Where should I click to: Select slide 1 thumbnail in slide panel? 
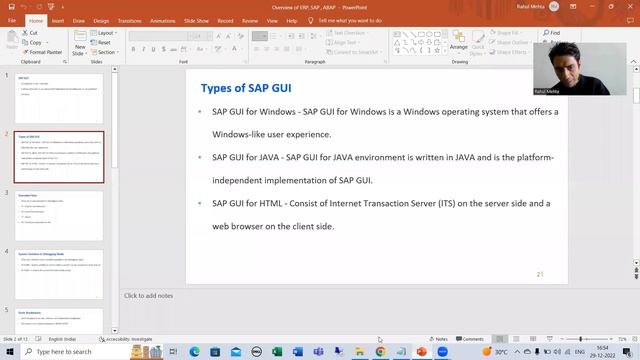[x=59, y=98]
